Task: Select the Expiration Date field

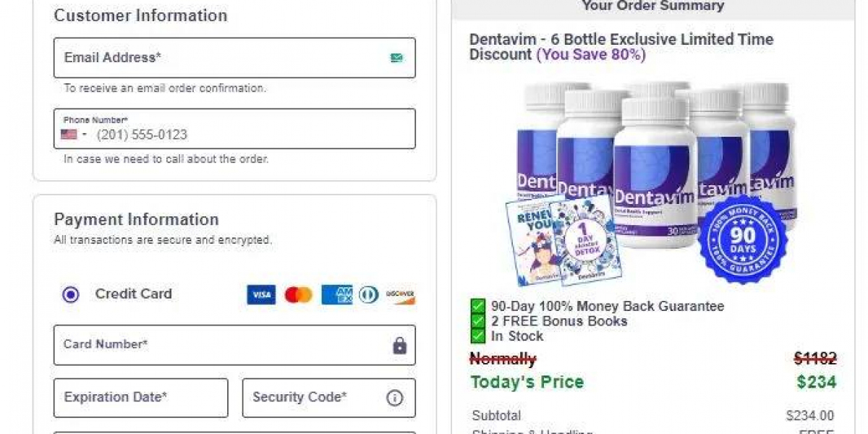Action: [141, 398]
